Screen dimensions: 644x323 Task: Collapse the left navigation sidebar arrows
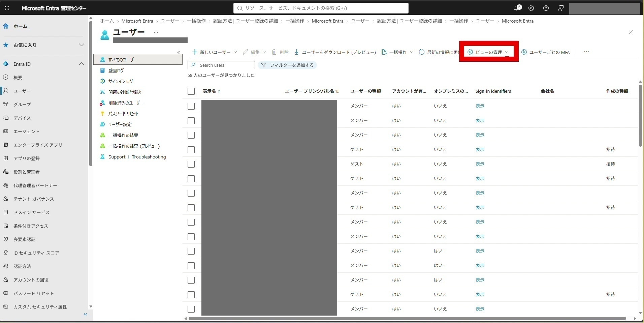coord(85,314)
